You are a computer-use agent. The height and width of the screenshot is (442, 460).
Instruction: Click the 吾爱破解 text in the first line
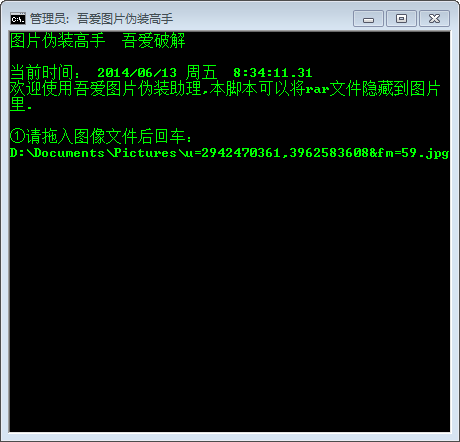coord(153,41)
